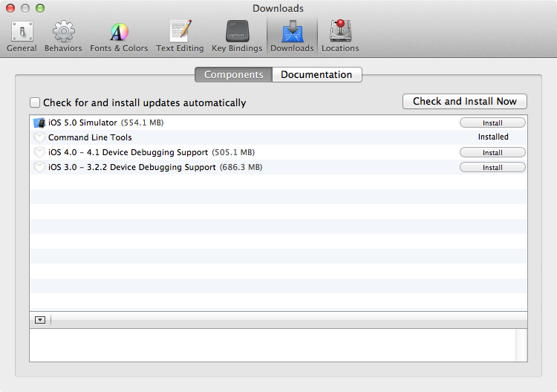
Task: Install iOS 3.0 – 3.2.2 Device Debugging Support
Action: (492, 168)
